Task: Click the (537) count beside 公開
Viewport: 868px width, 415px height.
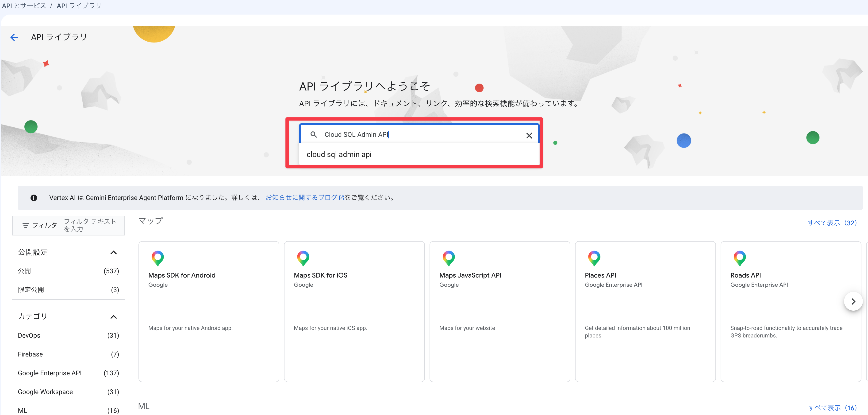Action: 111,271
